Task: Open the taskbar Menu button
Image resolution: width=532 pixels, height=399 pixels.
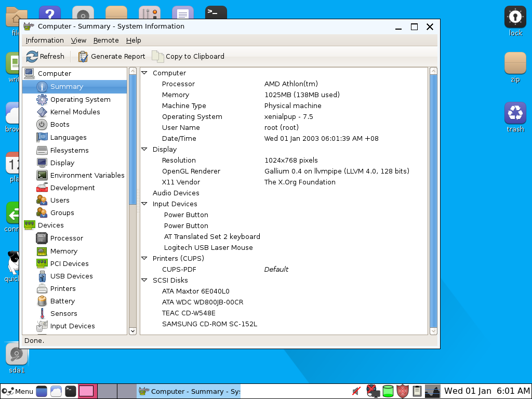Action: tap(18, 391)
